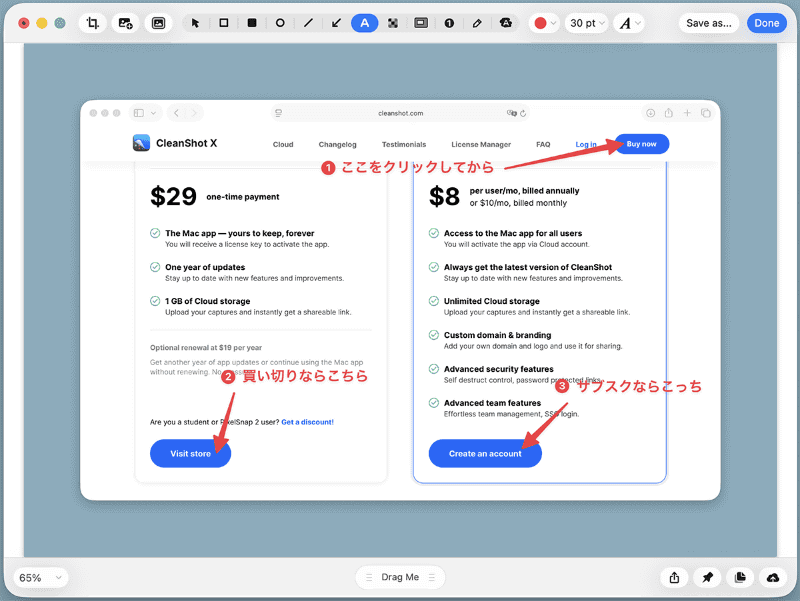Pin the screenshot with the pin icon
The image size is (800, 601).
[x=707, y=578]
